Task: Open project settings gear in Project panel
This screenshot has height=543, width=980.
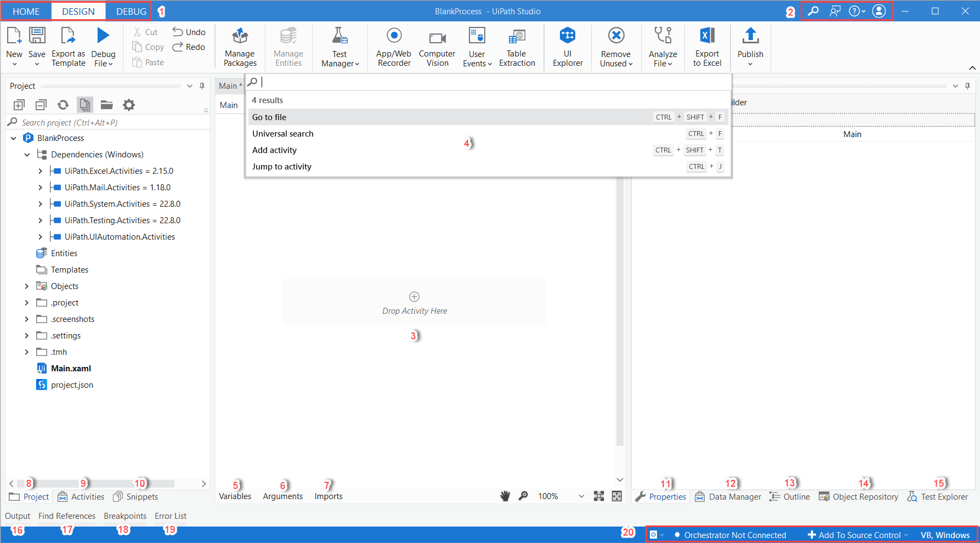Action: coord(128,104)
